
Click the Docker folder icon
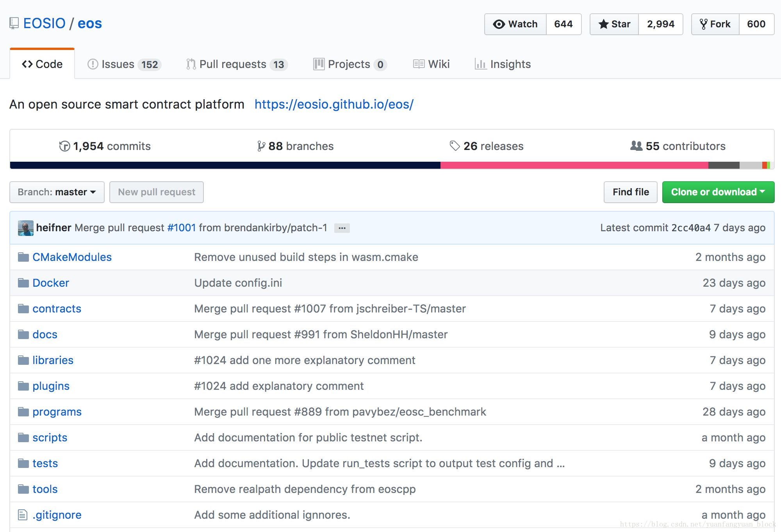point(23,283)
